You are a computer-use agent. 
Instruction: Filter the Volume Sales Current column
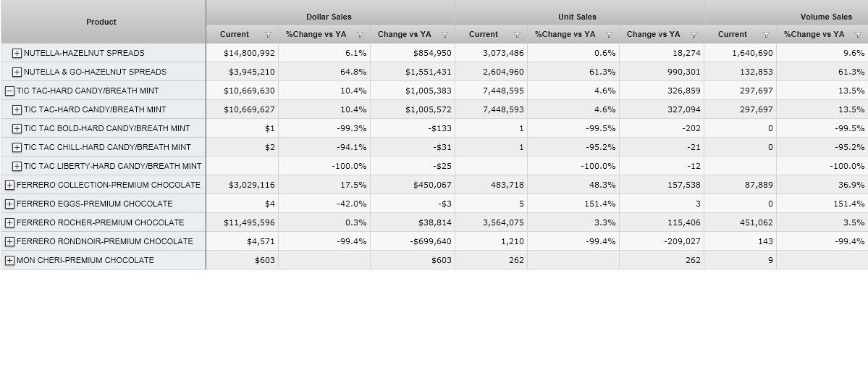pos(767,35)
